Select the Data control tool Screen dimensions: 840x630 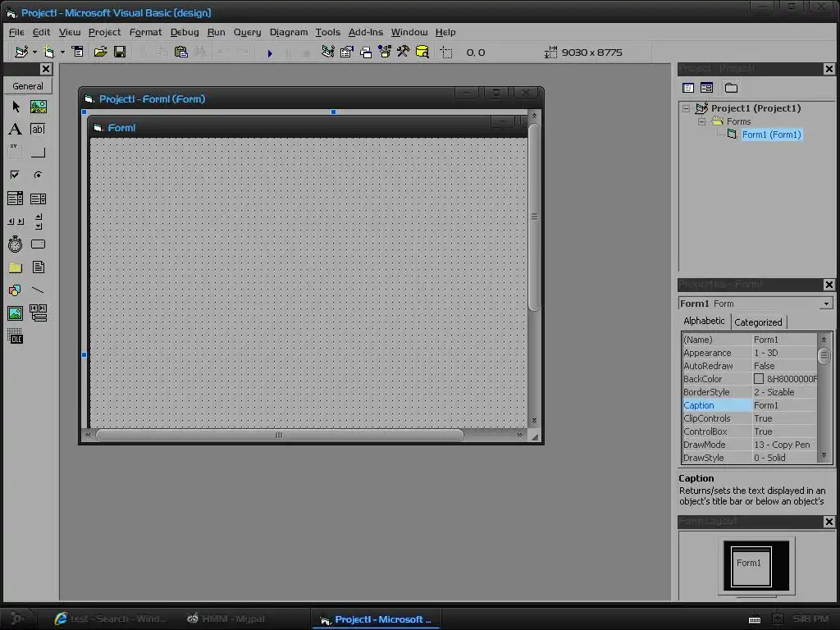38,313
